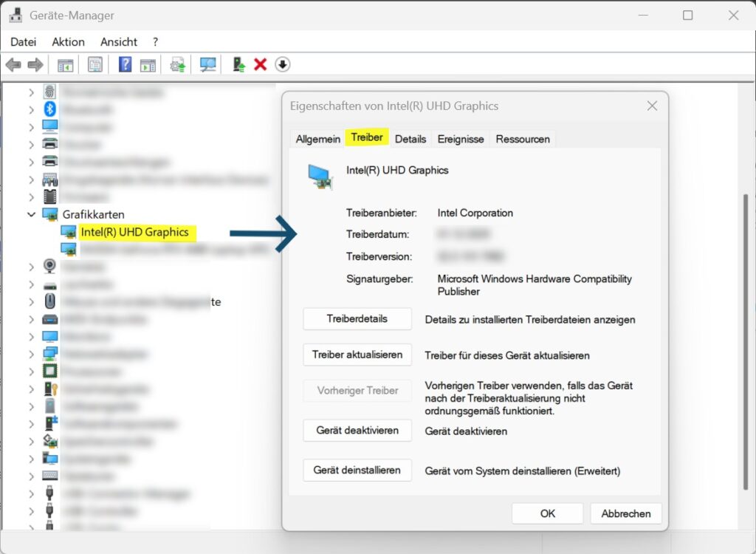Click the black down-arrow disable device icon
The image size is (756, 554).
(283, 64)
